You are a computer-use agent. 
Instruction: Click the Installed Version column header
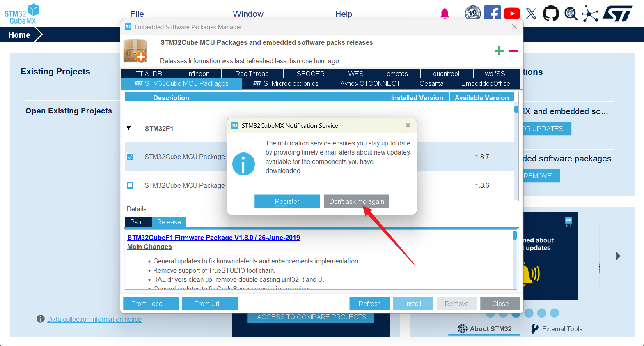417,97
